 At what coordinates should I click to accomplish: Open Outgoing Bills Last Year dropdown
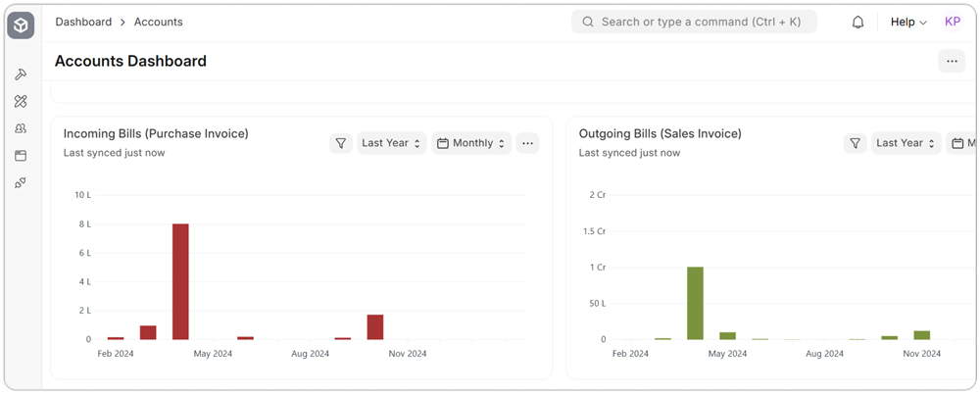(x=906, y=143)
